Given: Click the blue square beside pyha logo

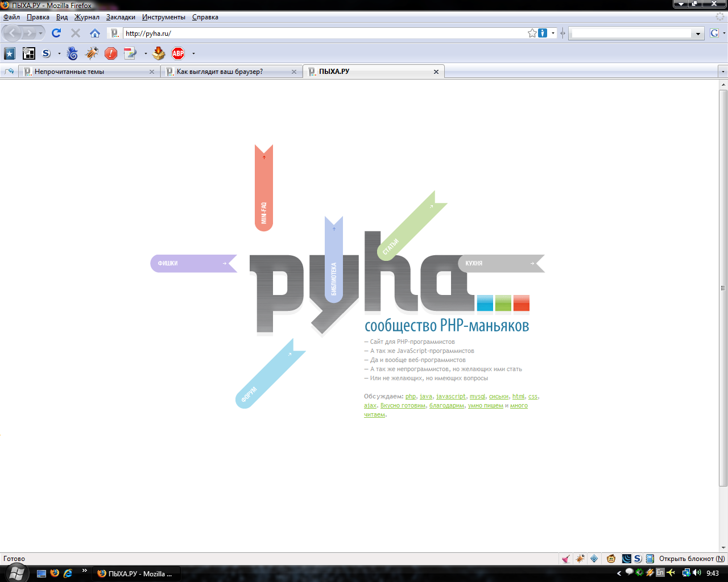Looking at the screenshot, I should click(485, 303).
